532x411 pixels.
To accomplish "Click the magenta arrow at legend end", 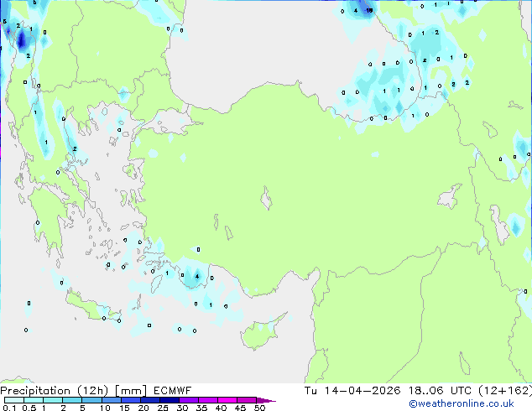I will (x=269, y=401).
